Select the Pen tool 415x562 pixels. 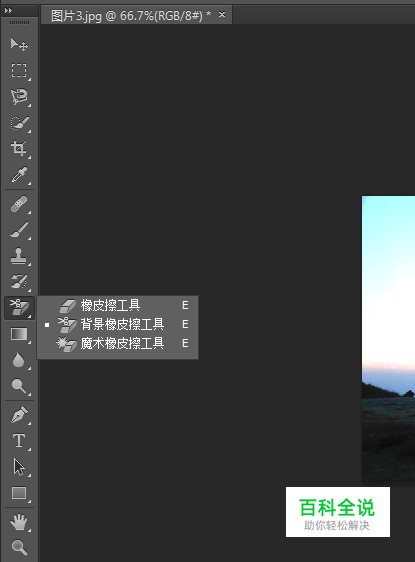[19, 415]
